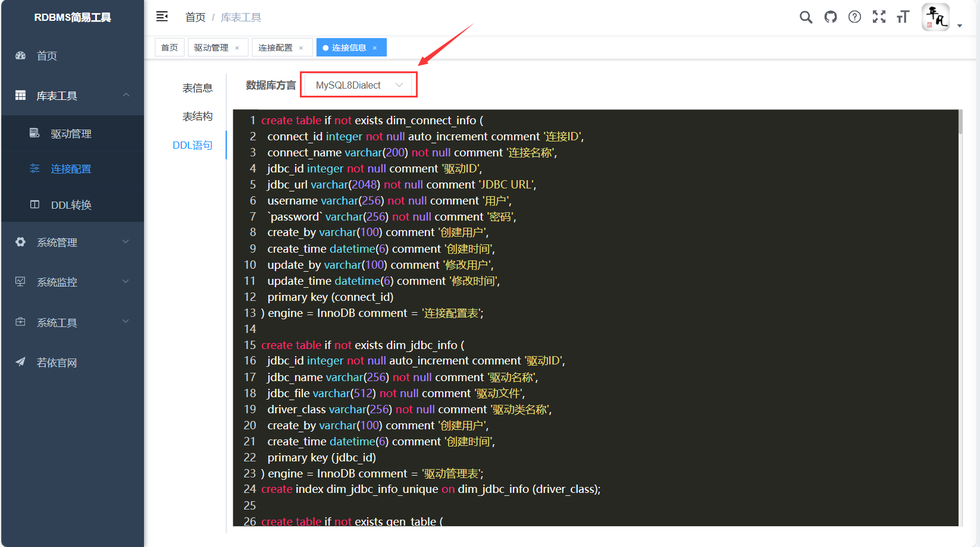Click the 库表工具 table icon in the sidebar

(20, 95)
